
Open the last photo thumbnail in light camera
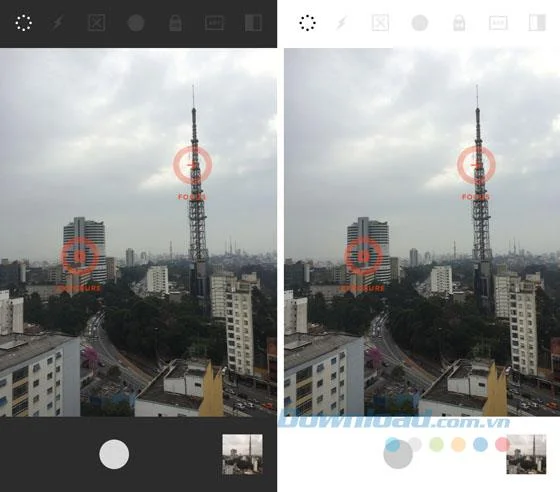tap(526, 454)
